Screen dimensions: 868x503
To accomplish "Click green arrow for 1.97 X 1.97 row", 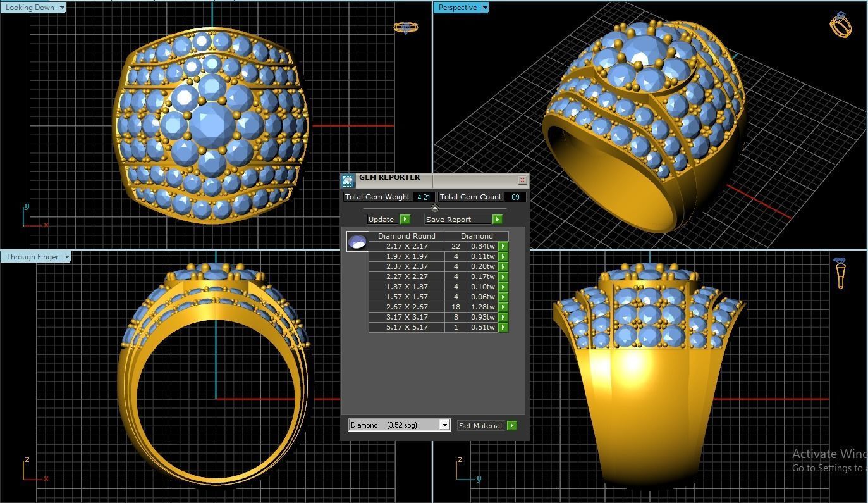I will pyautogui.click(x=503, y=256).
